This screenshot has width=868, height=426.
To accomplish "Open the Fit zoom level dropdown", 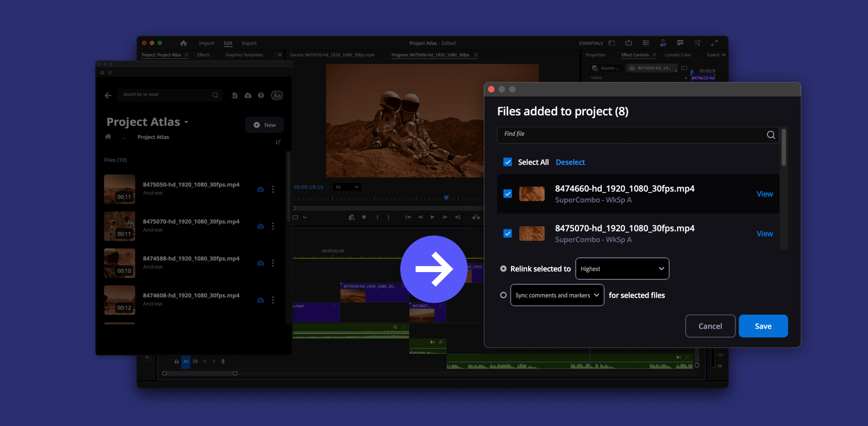I will [x=347, y=187].
